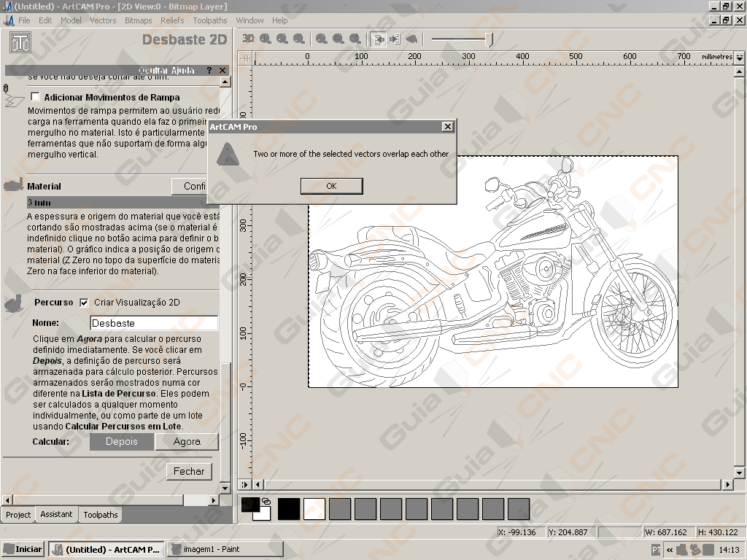Click the view splitter icon at bottom-left of canvas
Screen dimensions: 747x560
tap(244, 485)
